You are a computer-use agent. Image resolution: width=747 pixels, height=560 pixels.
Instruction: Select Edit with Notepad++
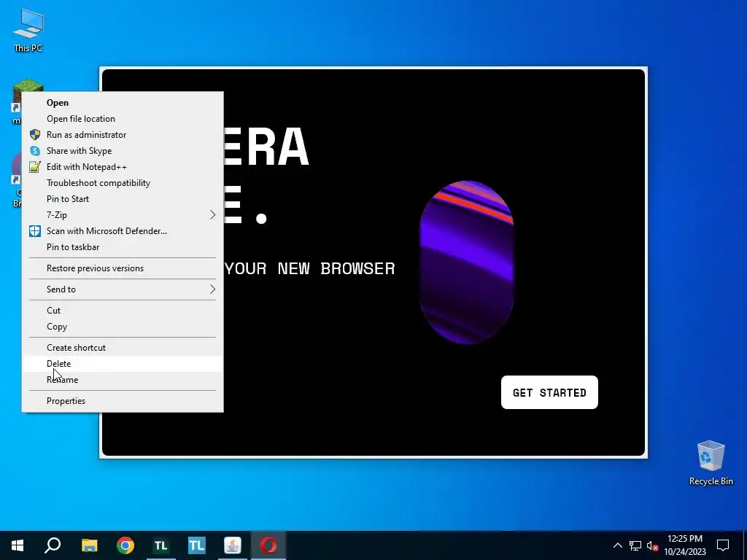click(123, 167)
